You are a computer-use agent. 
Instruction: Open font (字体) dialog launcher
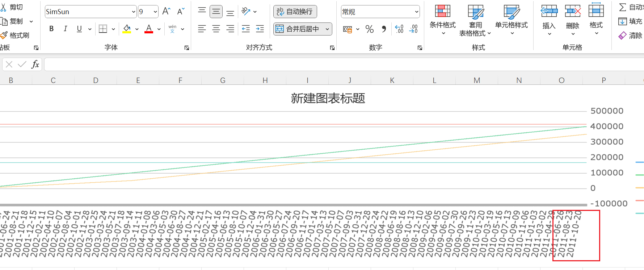[187, 48]
